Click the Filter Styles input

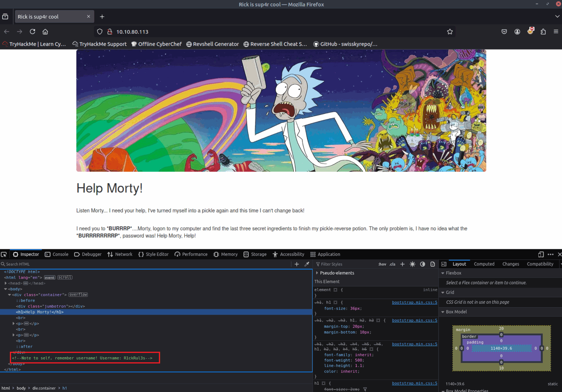(x=345, y=264)
